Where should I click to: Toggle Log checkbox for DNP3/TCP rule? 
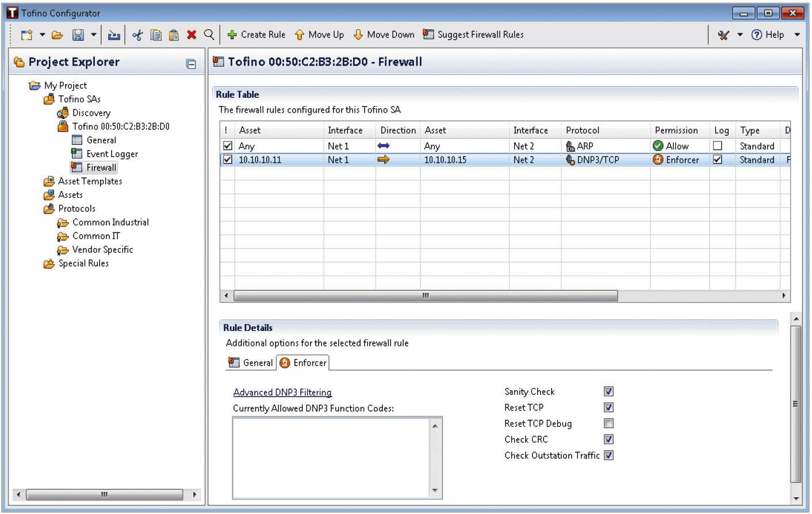[x=718, y=160]
